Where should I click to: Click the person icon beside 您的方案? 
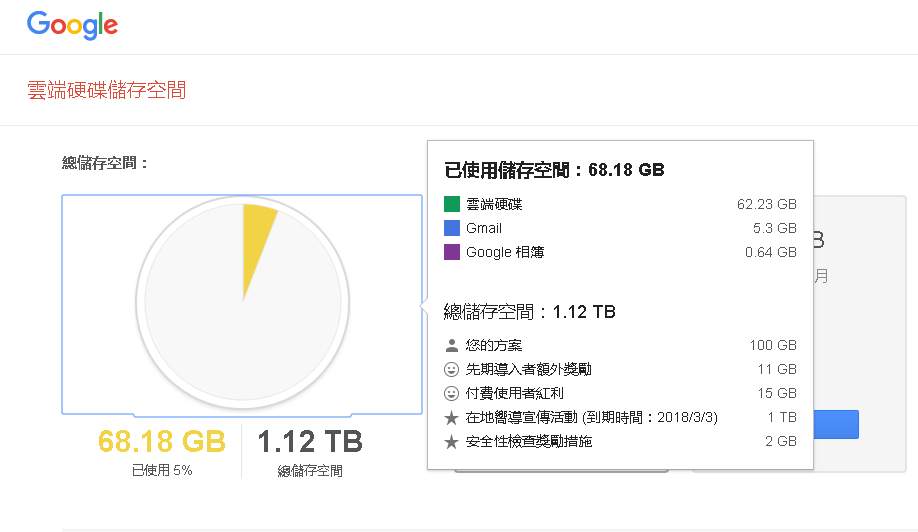(x=451, y=345)
